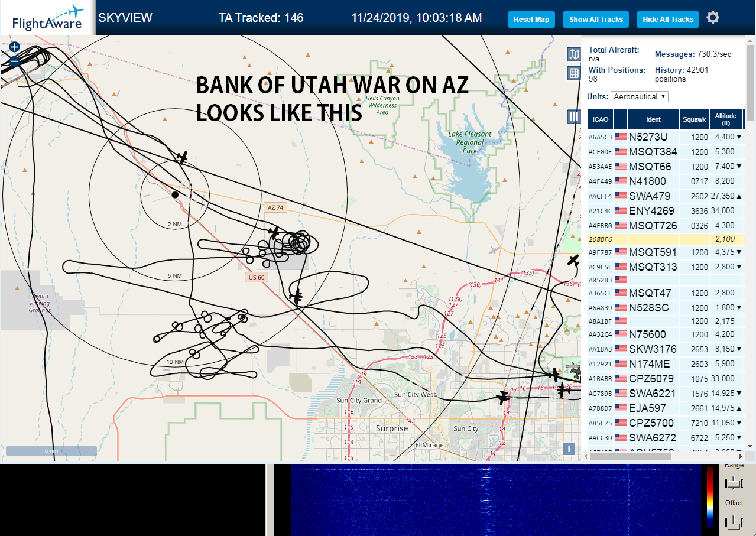Select aircraft icon near the (135) route marker
This screenshot has width=756, height=536.
click(x=573, y=260)
